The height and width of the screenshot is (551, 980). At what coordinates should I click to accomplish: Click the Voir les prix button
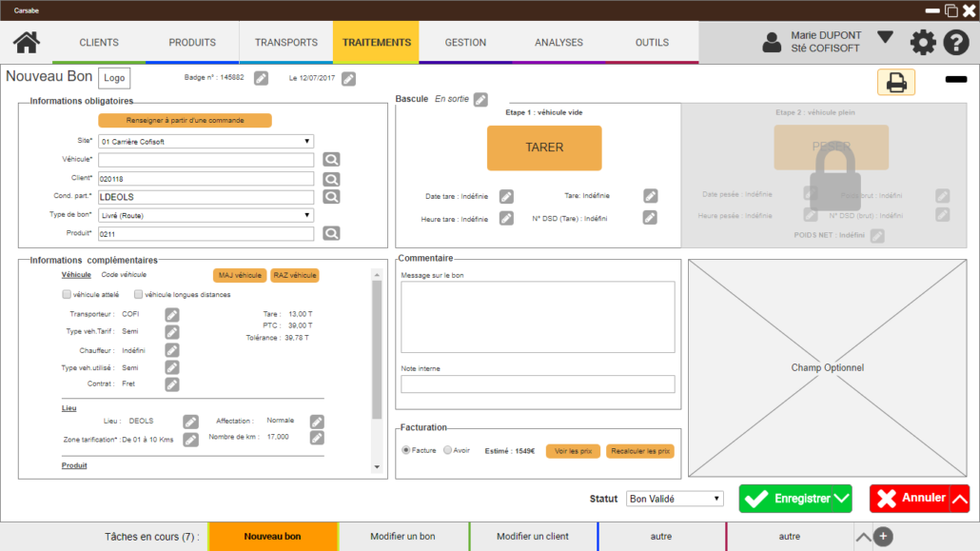(x=573, y=451)
